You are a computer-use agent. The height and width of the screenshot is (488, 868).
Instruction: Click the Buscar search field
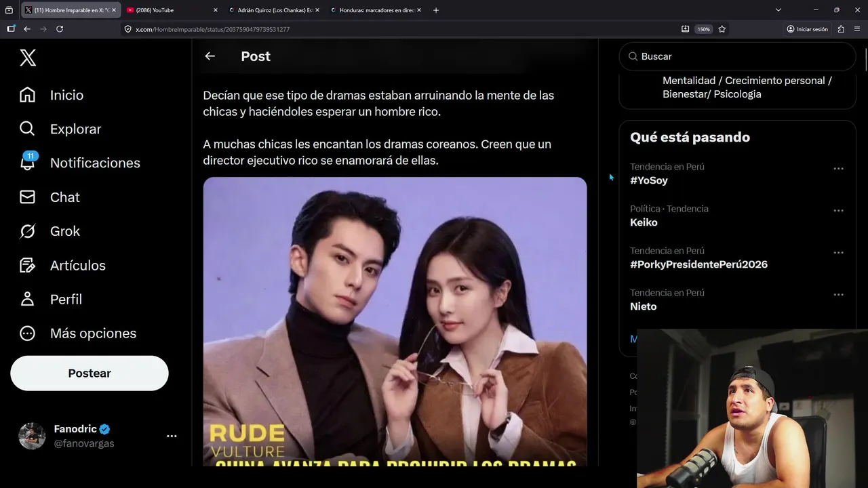737,56
